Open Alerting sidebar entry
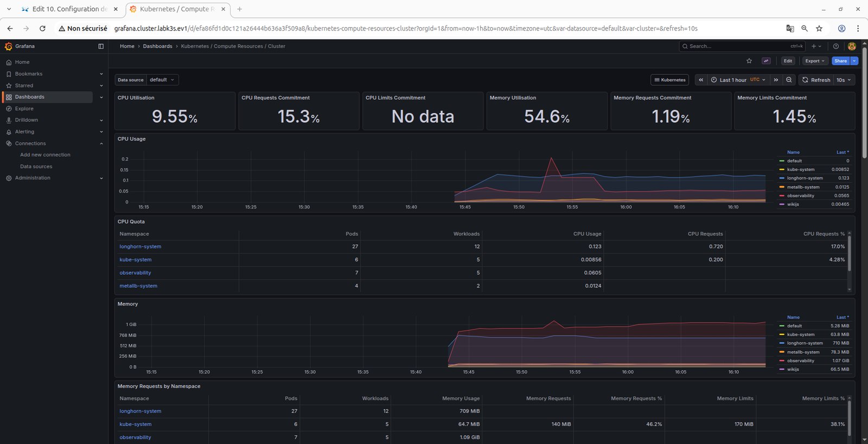The width and height of the screenshot is (868, 444). (x=24, y=131)
